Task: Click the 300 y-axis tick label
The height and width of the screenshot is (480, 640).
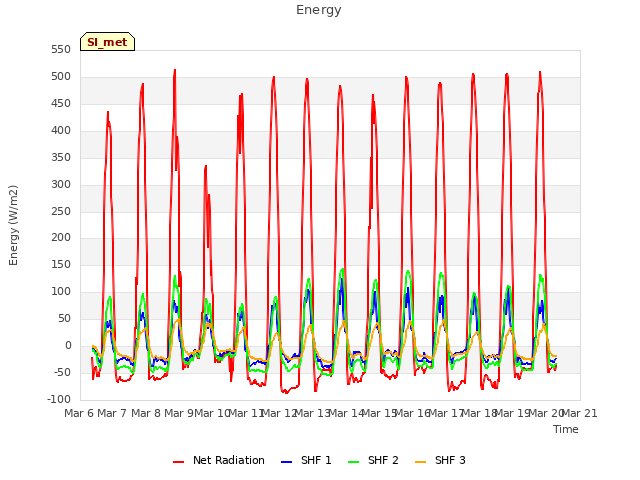Action: click(61, 184)
